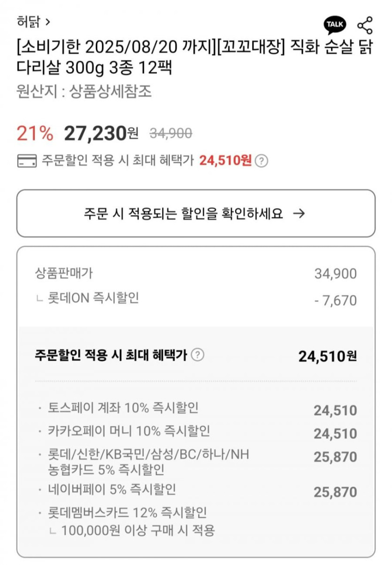The image size is (392, 565).
Task: Tap the help icon next to 최대 혜택가 heading
Action: pos(199,355)
